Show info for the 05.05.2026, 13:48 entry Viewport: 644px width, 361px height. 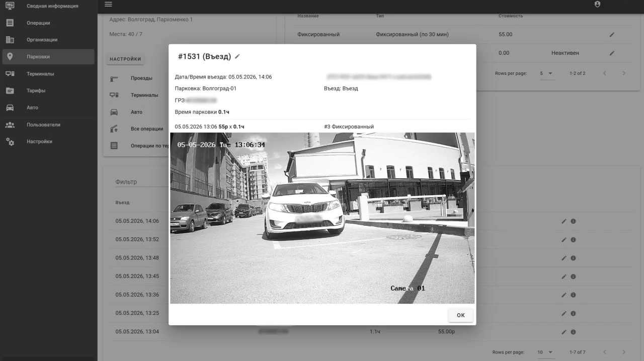click(x=573, y=258)
